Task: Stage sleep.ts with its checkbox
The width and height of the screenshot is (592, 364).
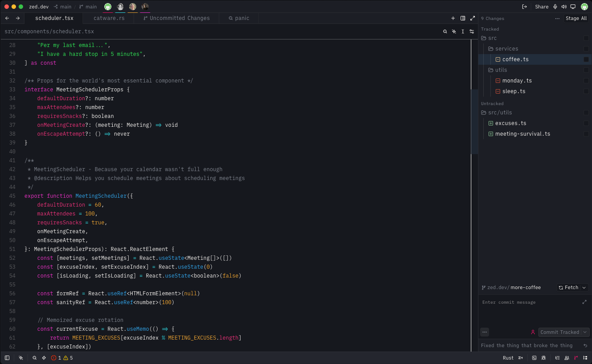Action: pos(586,91)
